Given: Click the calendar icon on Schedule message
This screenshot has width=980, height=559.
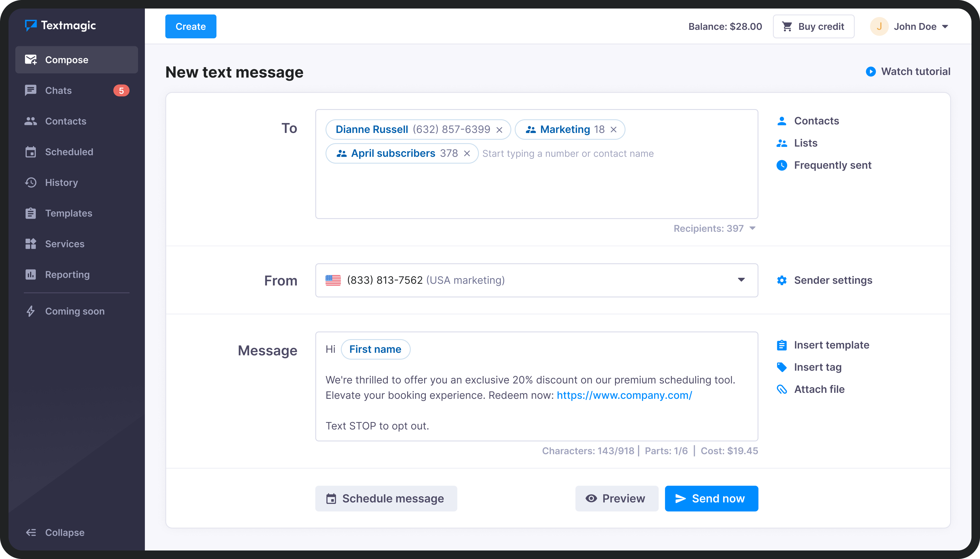Looking at the screenshot, I should click(331, 498).
